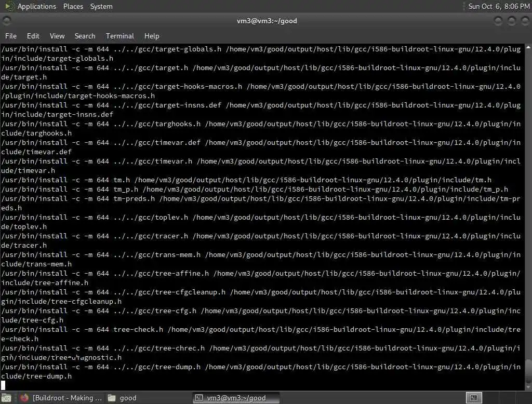Click the title text 'vm3@vm3:~/good'
The width and height of the screenshot is (532, 404).
tap(267, 21)
